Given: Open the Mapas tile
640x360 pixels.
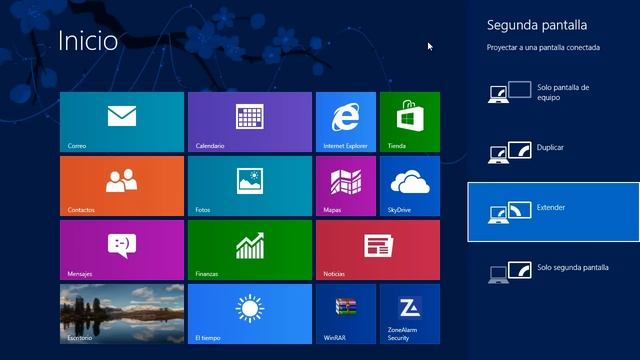Looking at the screenshot, I should [x=346, y=186].
